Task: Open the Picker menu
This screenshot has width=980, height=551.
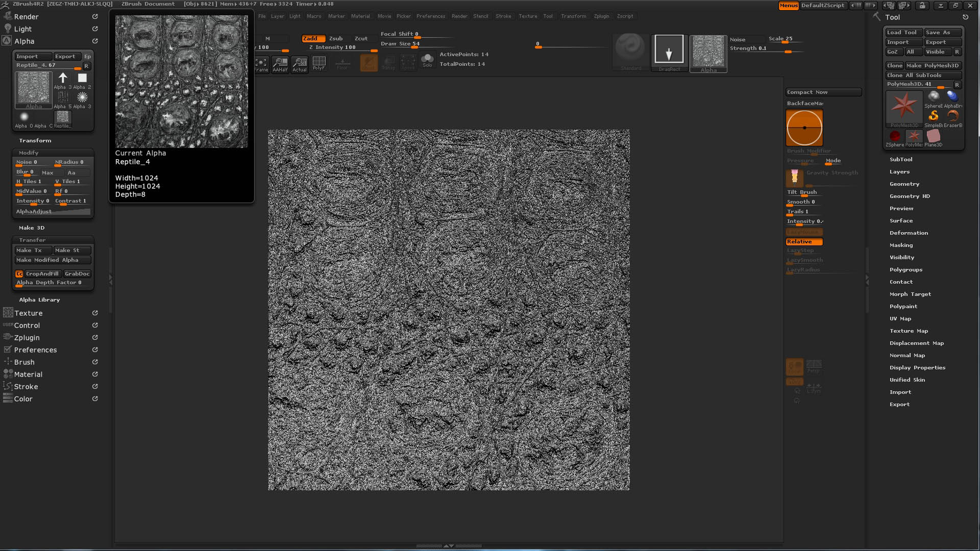Action: [403, 16]
